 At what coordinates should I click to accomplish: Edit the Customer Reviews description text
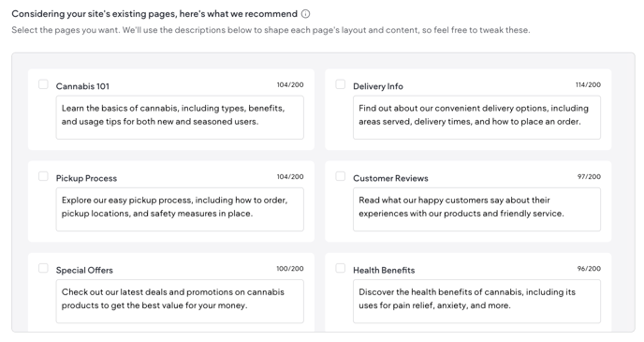[476, 209]
